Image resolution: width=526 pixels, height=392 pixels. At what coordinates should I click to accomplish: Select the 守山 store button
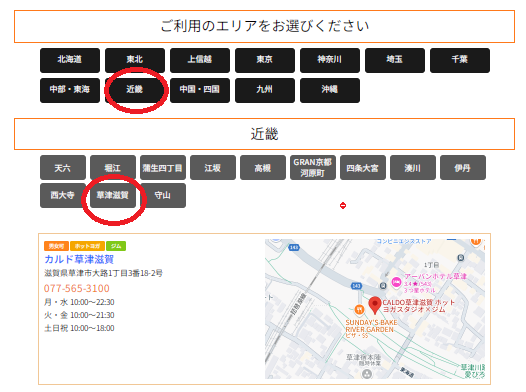(x=163, y=195)
